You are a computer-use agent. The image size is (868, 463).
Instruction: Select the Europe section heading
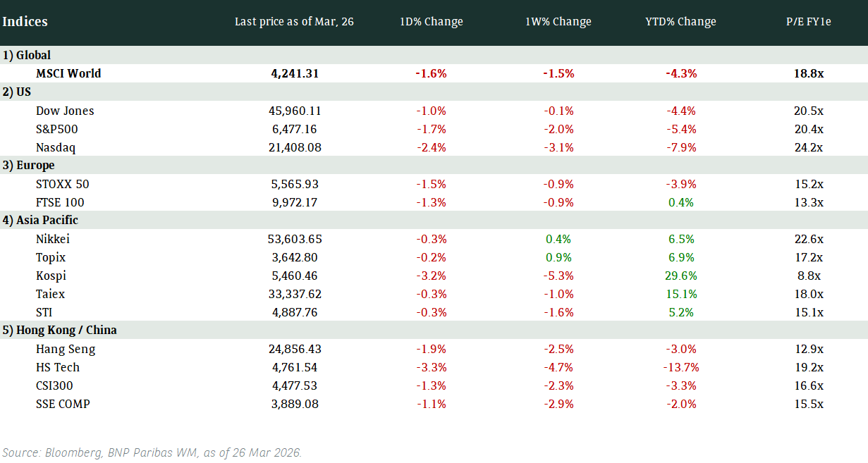point(29,165)
